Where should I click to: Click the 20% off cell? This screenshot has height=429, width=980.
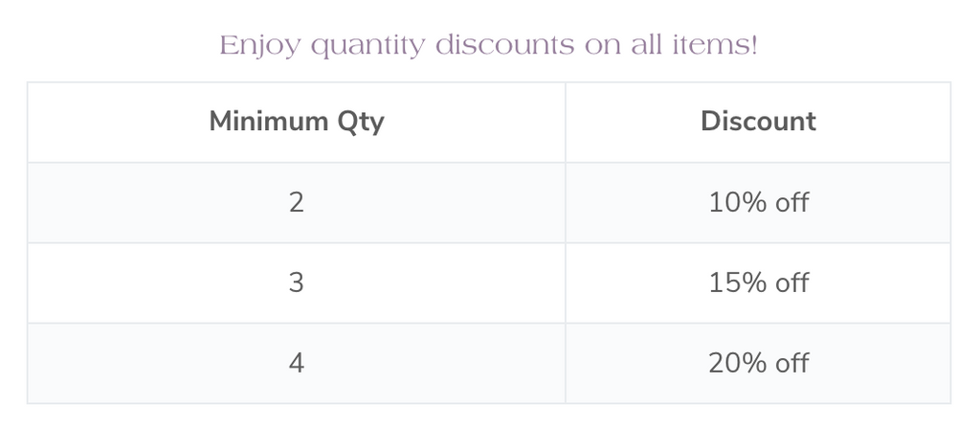pyautogui.click(x=758, y=363)
